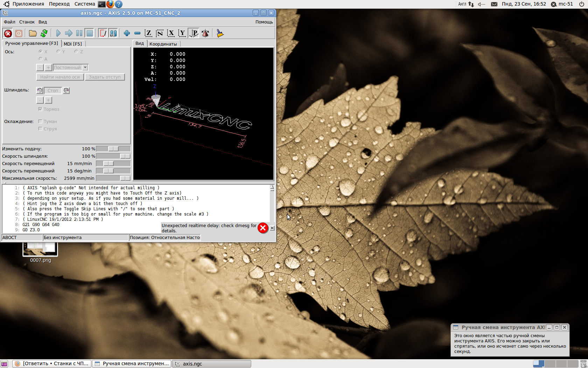Open the Постоянный jog increment dropdown
The image size is (588, 368).
click(85, 68)
